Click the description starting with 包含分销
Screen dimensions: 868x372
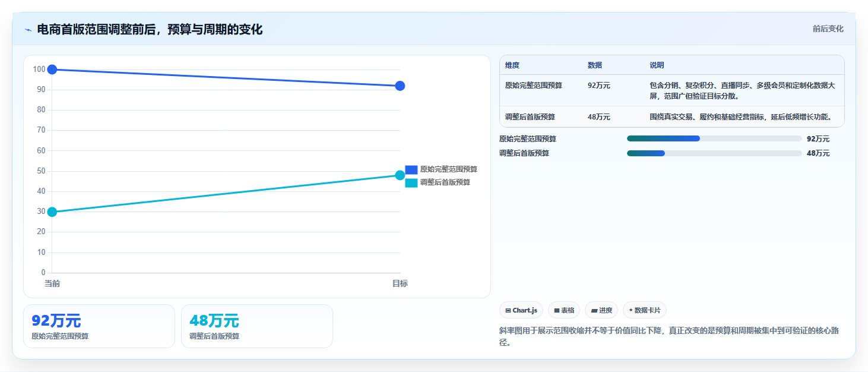[x=742, y=91]
